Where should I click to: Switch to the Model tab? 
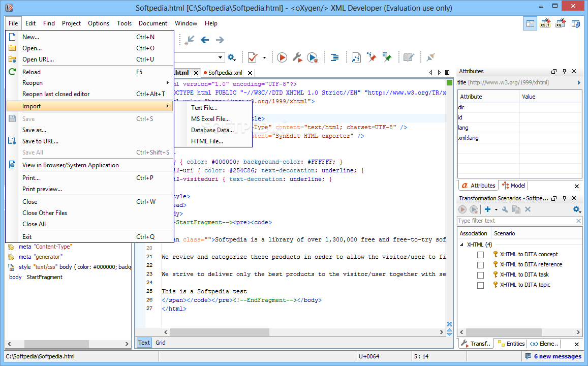[x=514, y=186]
